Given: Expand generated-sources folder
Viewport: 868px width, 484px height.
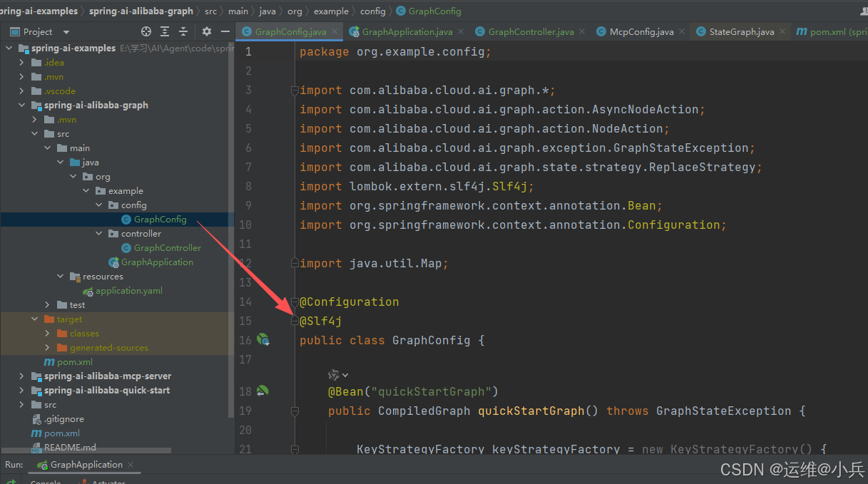Looking at the screenshot, I should click(x=48, y=347).
